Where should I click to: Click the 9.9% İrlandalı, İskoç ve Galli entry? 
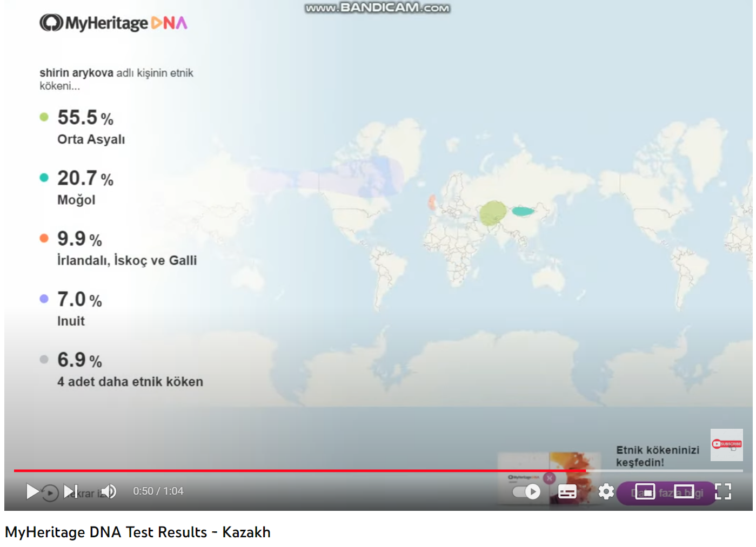[118, 248]
